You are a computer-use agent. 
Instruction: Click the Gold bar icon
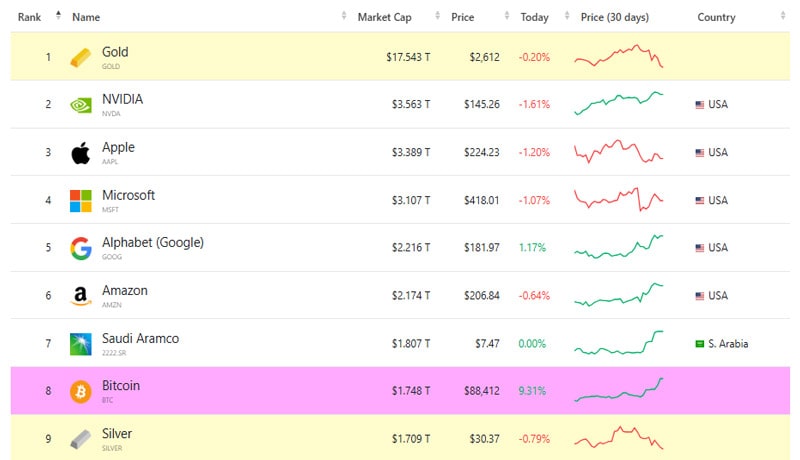pos(81,58)
